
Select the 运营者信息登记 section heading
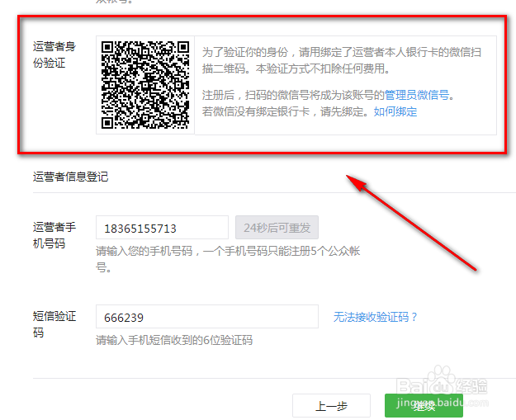(70, 177)
